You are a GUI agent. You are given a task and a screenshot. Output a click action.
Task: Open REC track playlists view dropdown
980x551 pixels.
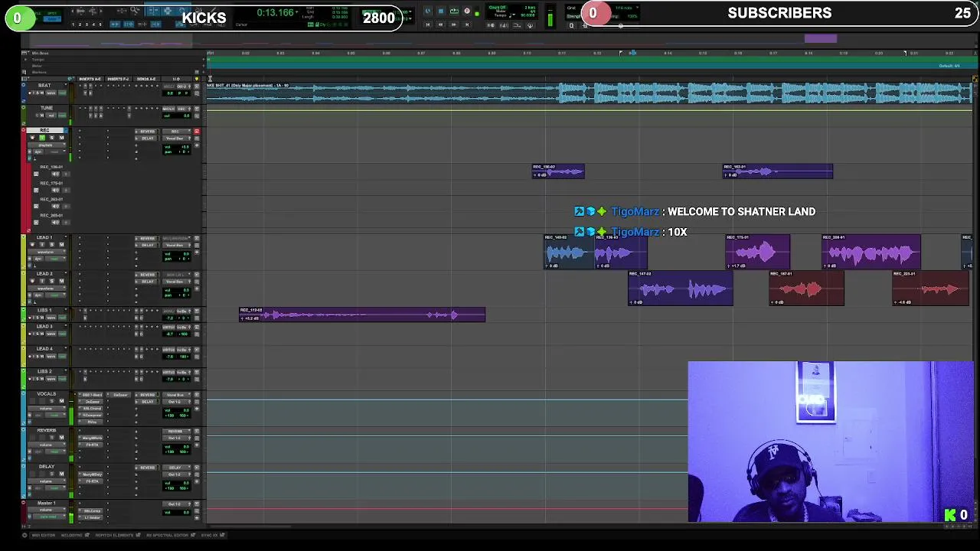coord(47,145)
